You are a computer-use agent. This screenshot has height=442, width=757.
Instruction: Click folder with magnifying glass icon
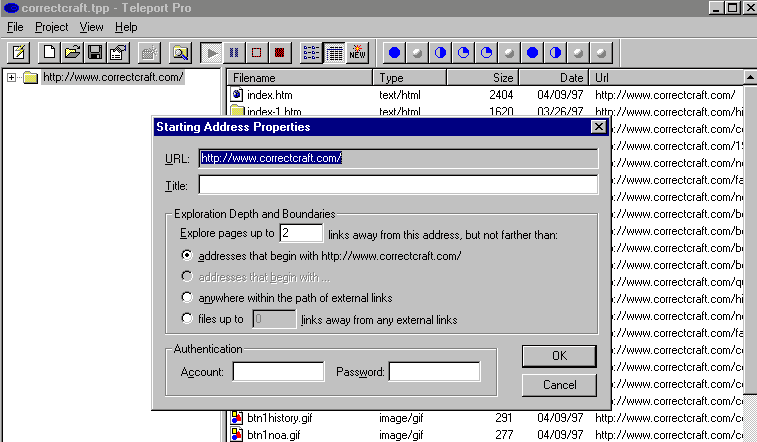coord(180,53)
